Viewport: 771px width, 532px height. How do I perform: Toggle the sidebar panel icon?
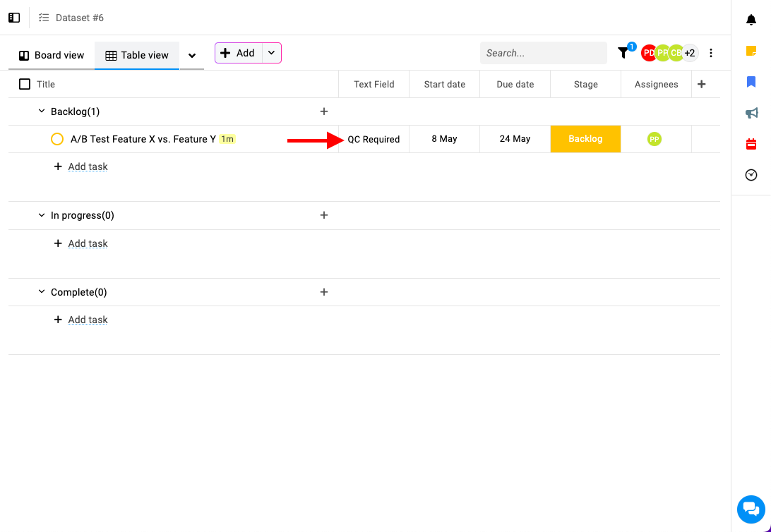click(x=14, y=18)
